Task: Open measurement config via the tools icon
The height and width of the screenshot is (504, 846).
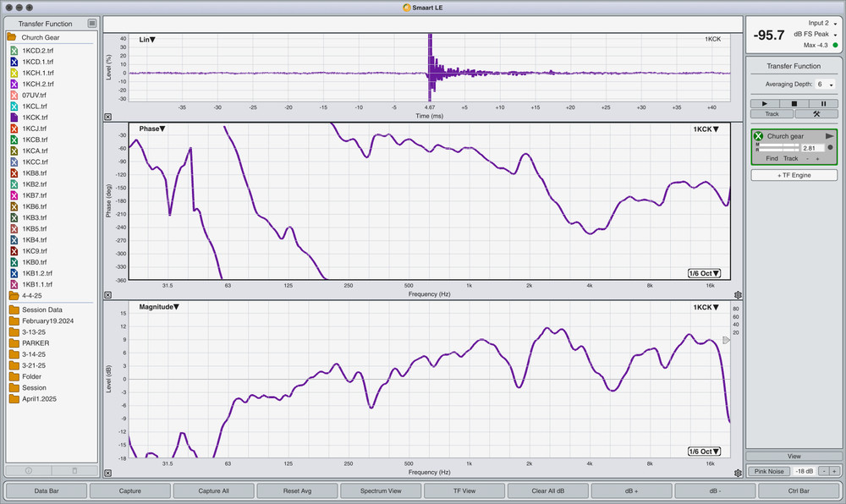Action: pos(816,113)
